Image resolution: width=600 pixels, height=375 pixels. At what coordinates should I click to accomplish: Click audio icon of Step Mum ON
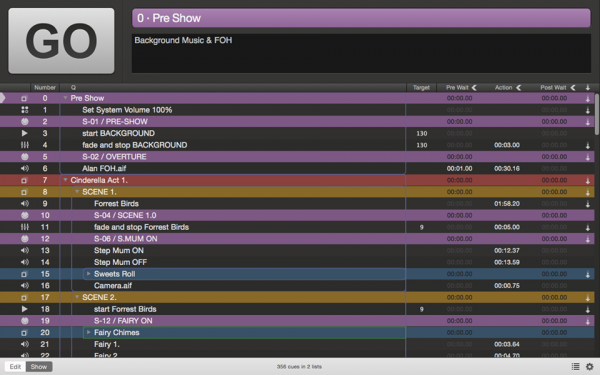point(24,251)
